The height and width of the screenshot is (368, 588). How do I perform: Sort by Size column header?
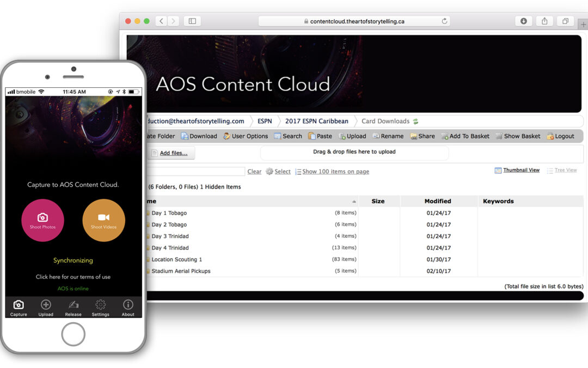coord(378,201)
